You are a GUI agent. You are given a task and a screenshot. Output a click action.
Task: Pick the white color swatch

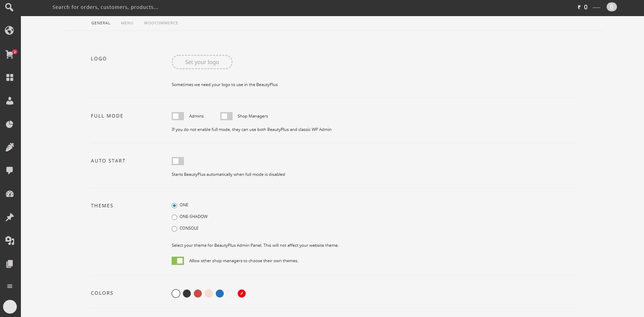click(x=176, y=293)
